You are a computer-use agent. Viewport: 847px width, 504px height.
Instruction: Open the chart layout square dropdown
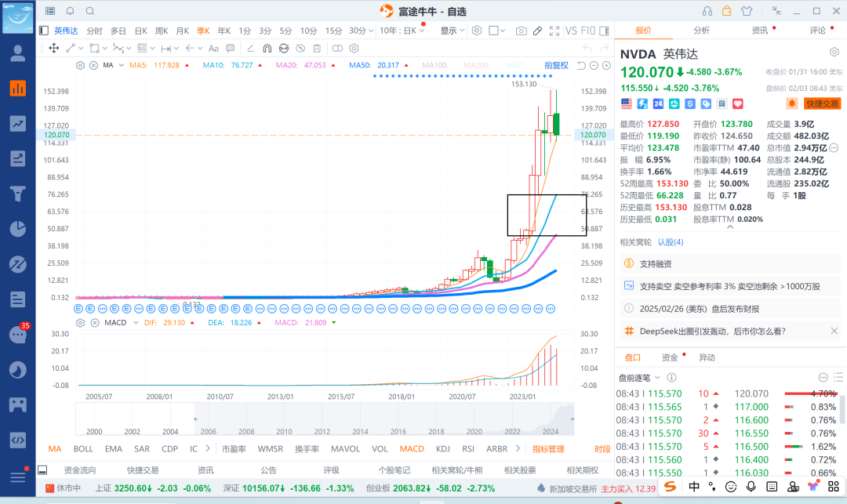pos(496,31)
